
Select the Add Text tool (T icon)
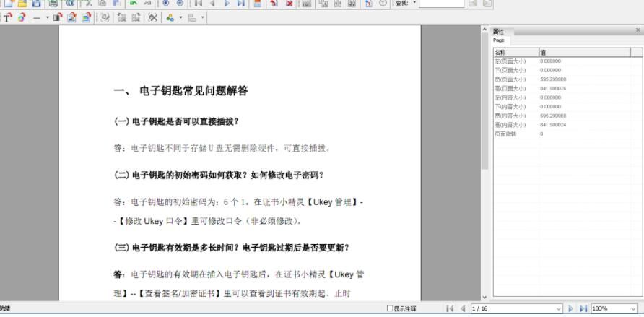pyautogui.click(x=8, y=17)
